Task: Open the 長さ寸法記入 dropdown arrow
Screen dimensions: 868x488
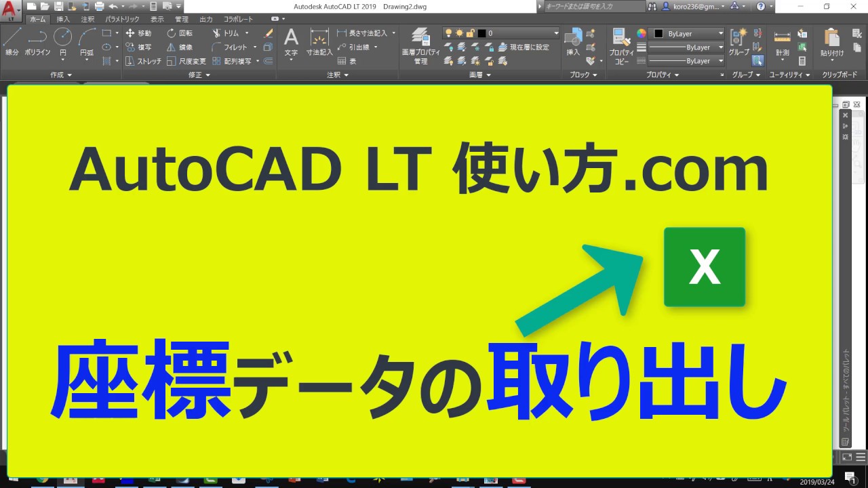Action: tap(393, 33)
